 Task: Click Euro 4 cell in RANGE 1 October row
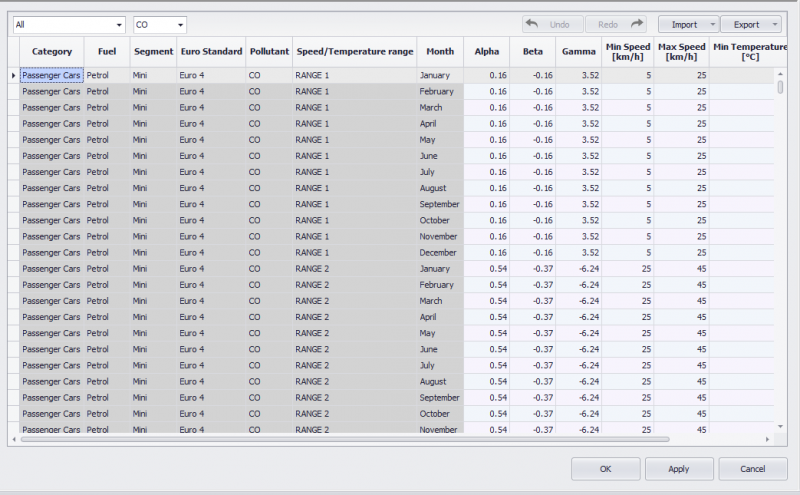pos(211,220)
